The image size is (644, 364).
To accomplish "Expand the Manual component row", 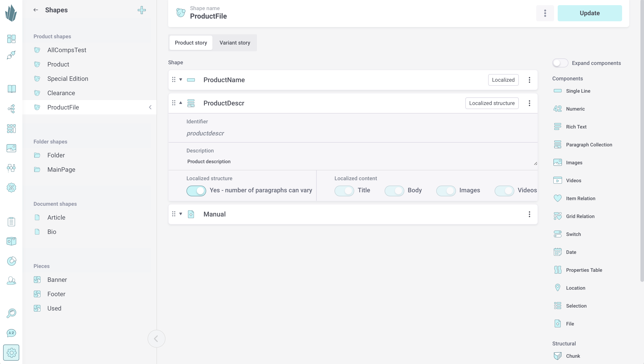I will [x=180, y=214].
